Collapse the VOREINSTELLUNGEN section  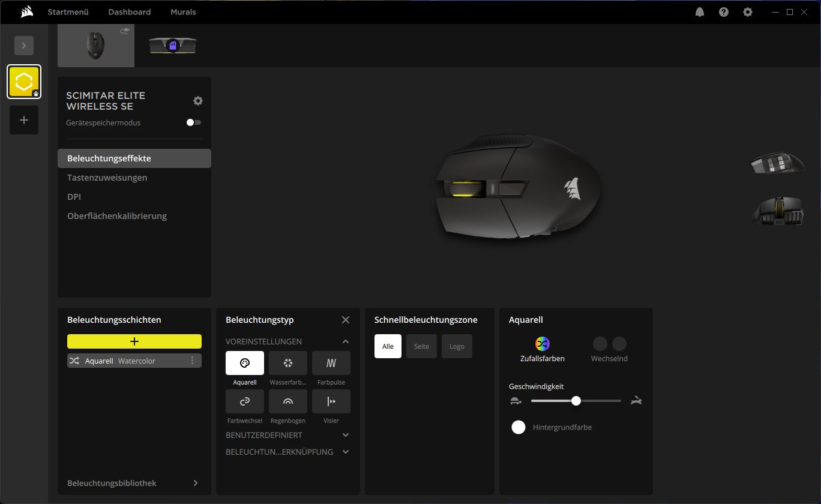click(x=345, y=341)
